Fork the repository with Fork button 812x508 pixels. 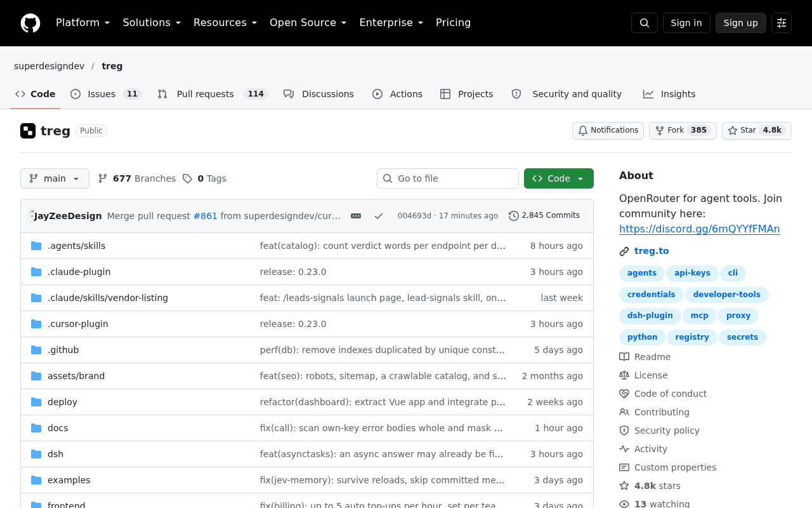683,131
